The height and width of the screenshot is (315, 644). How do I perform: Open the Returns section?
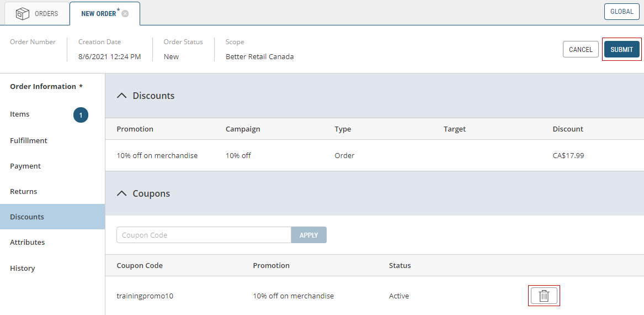(x=24, y=191)
